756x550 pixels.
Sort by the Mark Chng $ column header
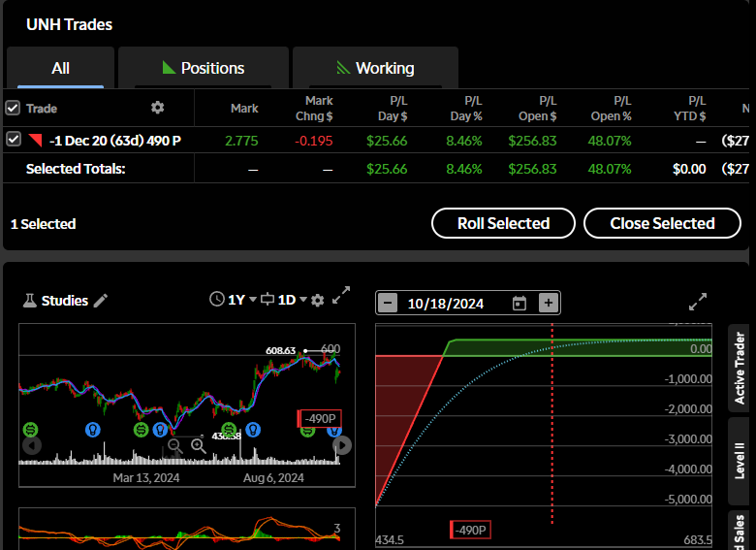click(314, 108)
